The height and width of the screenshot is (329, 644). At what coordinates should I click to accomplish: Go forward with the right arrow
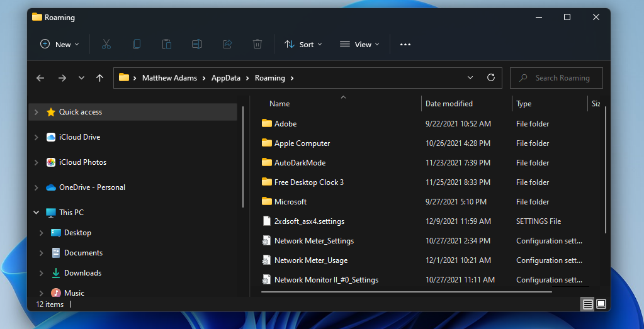click(x=62, y=78)
